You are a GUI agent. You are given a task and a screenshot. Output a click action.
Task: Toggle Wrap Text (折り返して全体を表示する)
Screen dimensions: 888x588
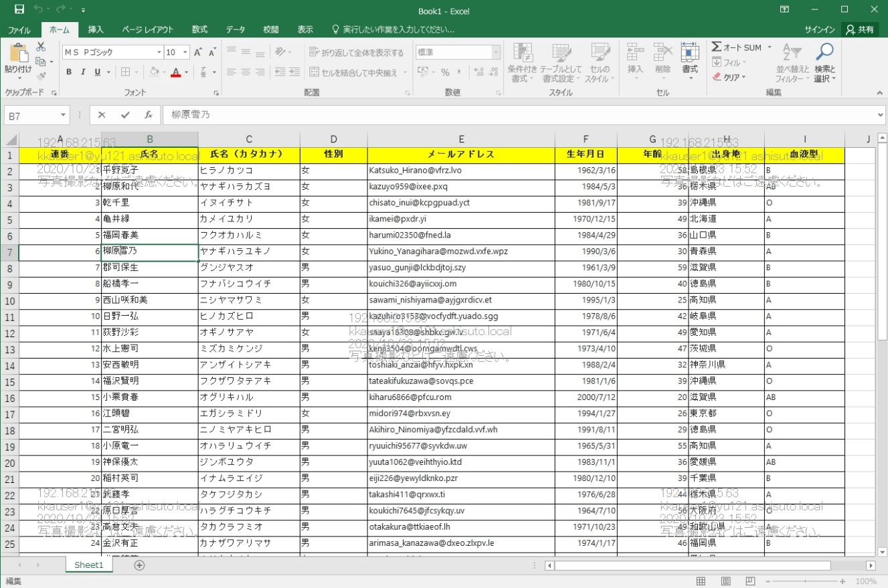[x=357, y=52]
